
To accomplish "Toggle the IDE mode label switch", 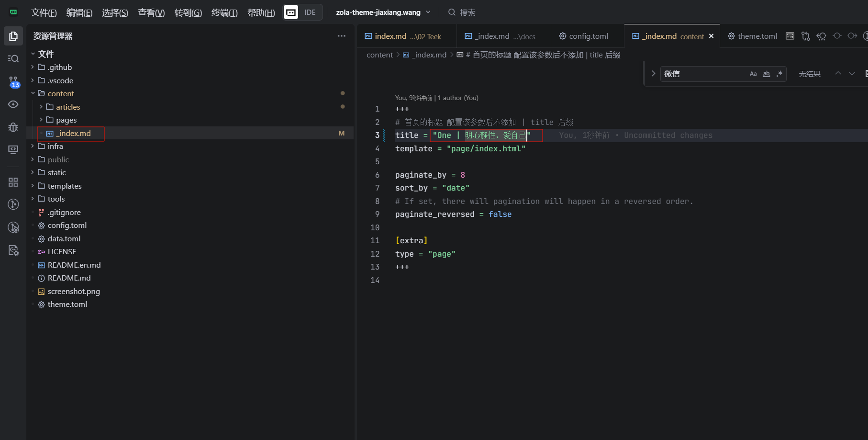I will (310, 12).
